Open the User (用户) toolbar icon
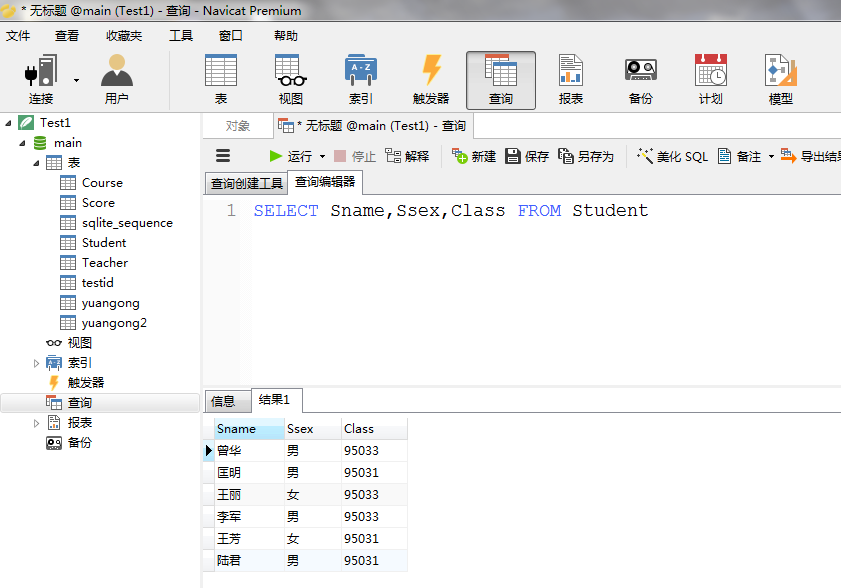This screenshot has height=588, width=841. click(116, 79)
